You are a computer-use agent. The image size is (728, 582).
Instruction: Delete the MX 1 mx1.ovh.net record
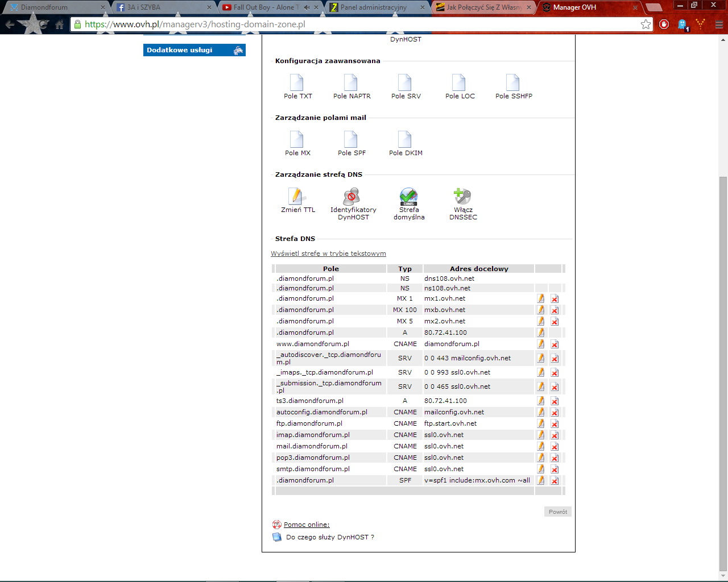(555, 299)
